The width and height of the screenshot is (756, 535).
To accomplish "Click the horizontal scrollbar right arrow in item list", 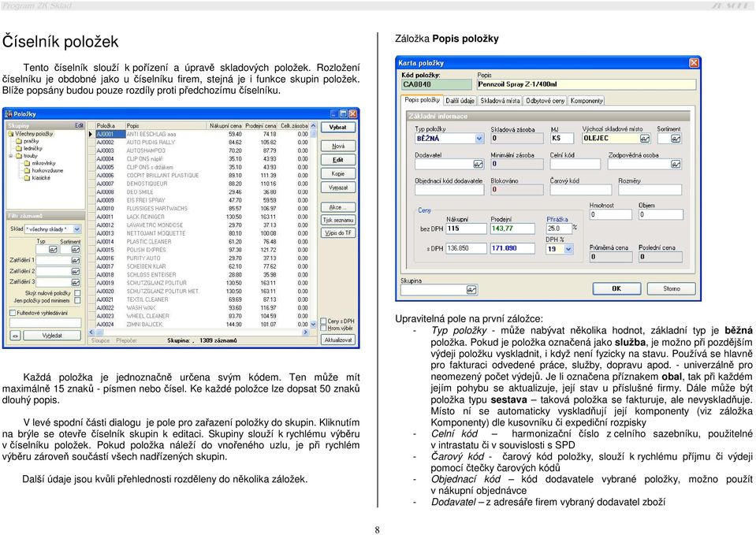I will 305,332.
